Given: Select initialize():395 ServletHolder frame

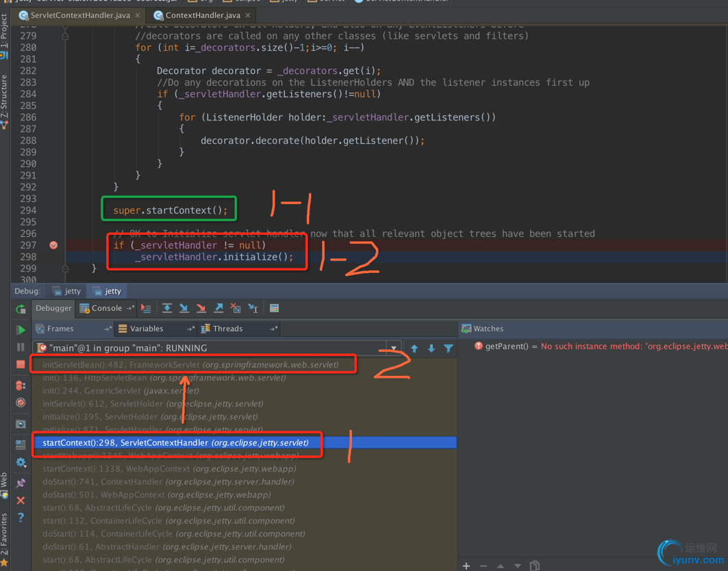Looking at the screenshot, I should [244, 416].
